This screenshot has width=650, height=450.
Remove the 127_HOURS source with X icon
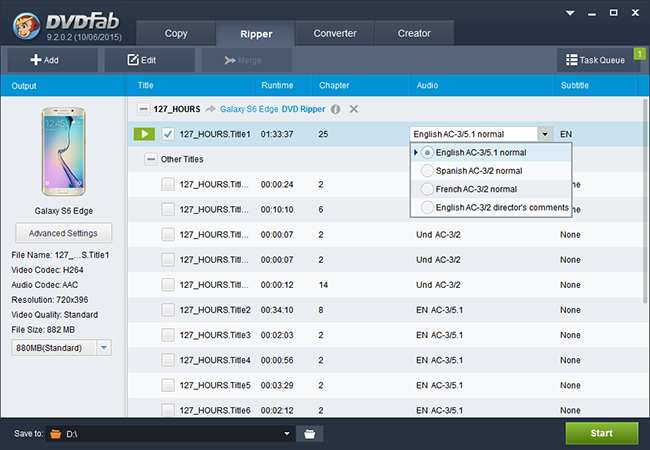click(354, 109)
